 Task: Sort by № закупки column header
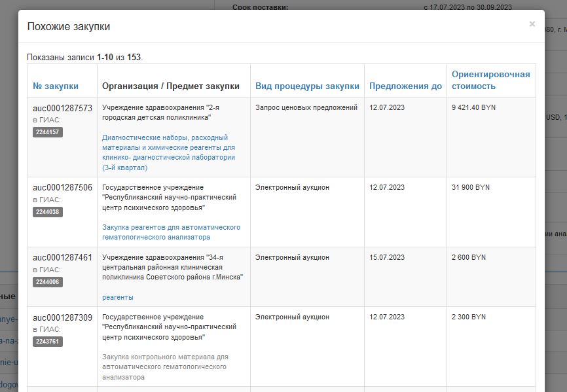point(56,86)
